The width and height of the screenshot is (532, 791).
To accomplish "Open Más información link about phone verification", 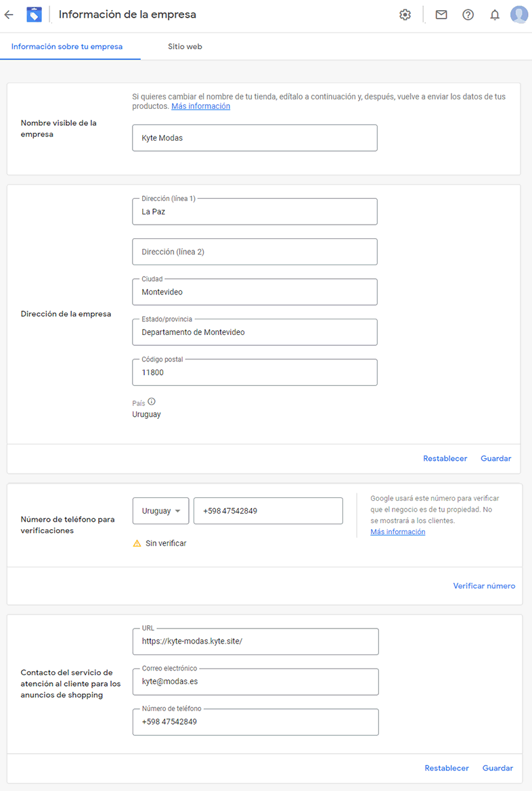I will 398,532.
